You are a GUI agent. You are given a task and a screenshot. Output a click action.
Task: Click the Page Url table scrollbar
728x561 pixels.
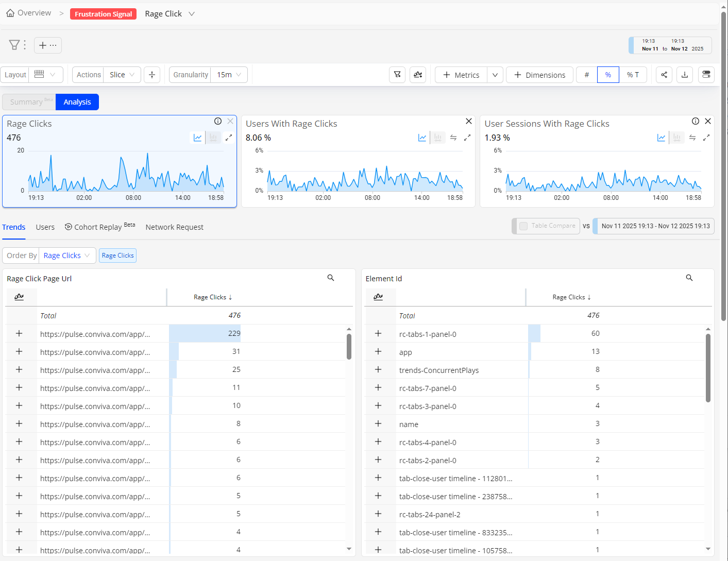tap(349, 347)
